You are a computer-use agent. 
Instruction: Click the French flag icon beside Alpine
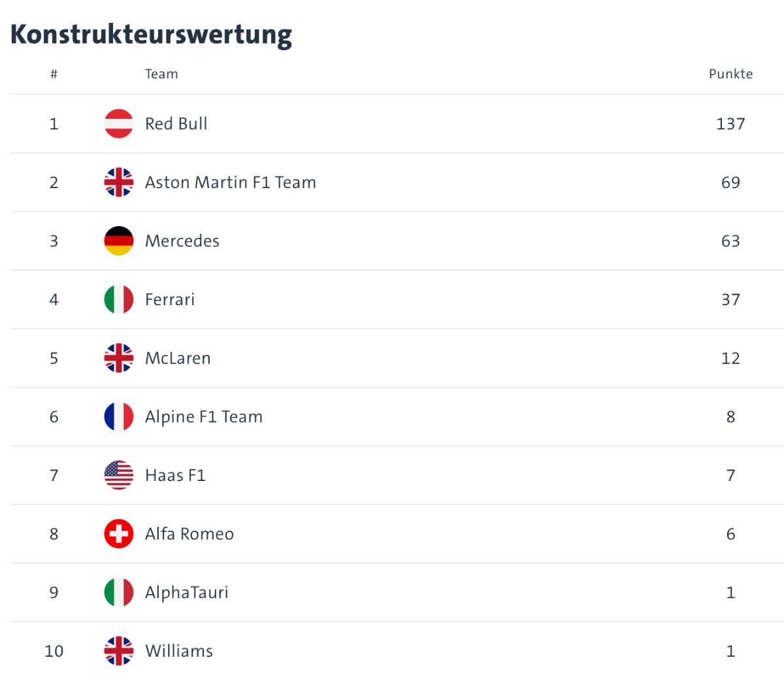(119, 417)
